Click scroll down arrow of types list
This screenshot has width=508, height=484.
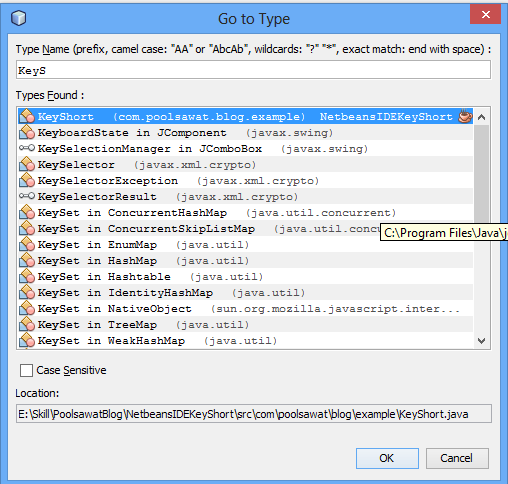481,341
